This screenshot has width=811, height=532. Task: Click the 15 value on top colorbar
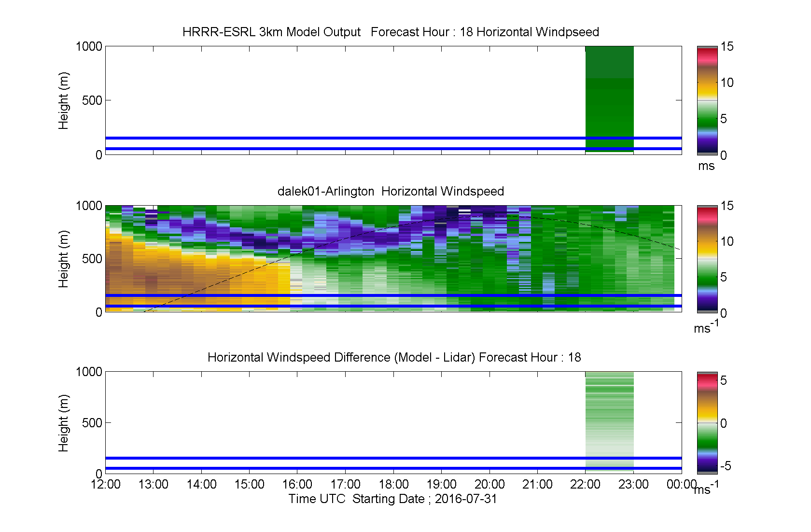coord(727,46)
